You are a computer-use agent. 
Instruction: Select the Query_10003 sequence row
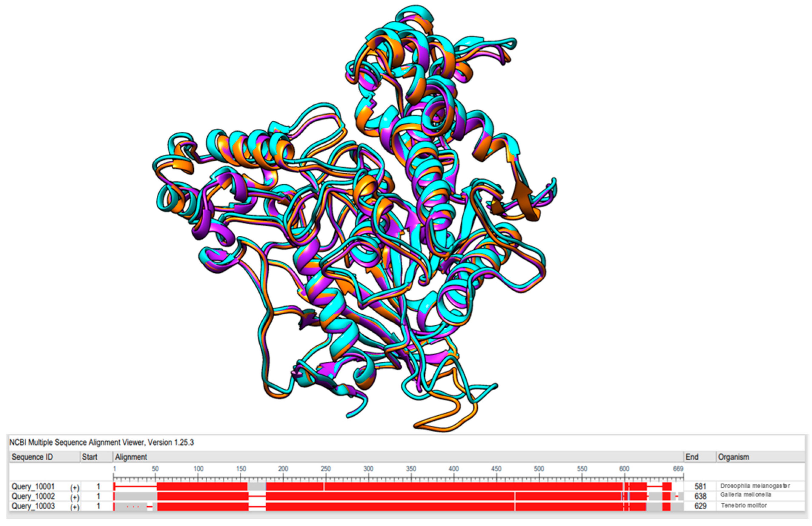33,506
